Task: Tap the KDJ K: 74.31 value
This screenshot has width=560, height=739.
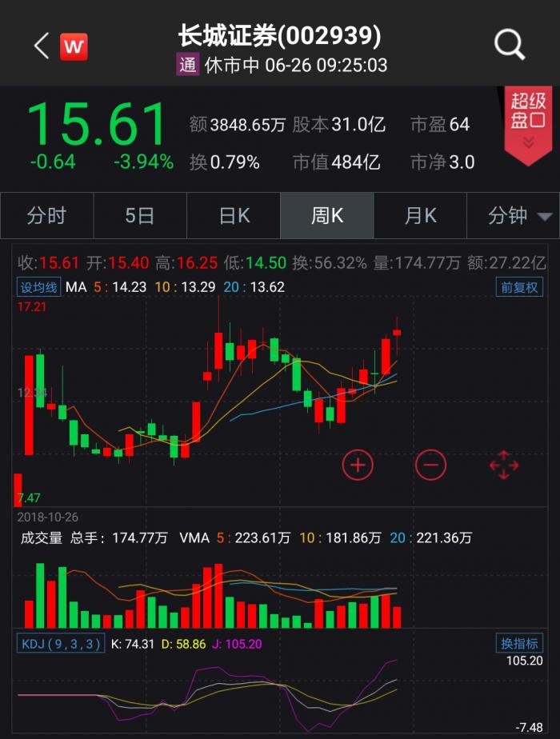Action: point(133,645)
